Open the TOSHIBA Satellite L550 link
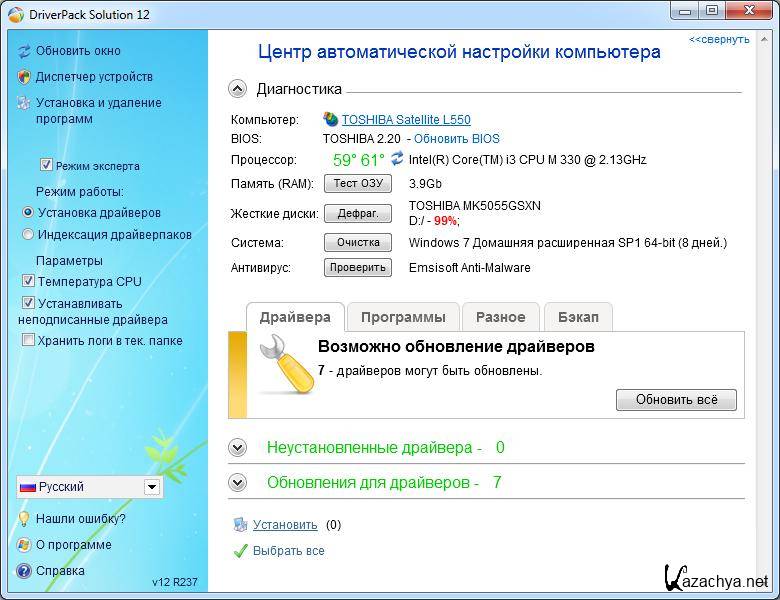 405,120
